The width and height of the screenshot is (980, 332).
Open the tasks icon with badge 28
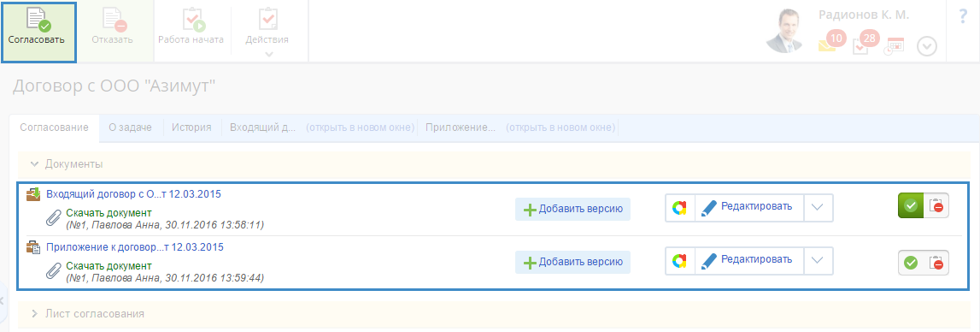pyautogui.click(x=864, y=43)
